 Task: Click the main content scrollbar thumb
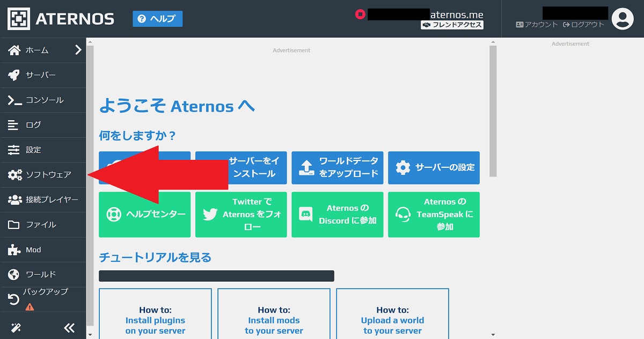[493, 111]
